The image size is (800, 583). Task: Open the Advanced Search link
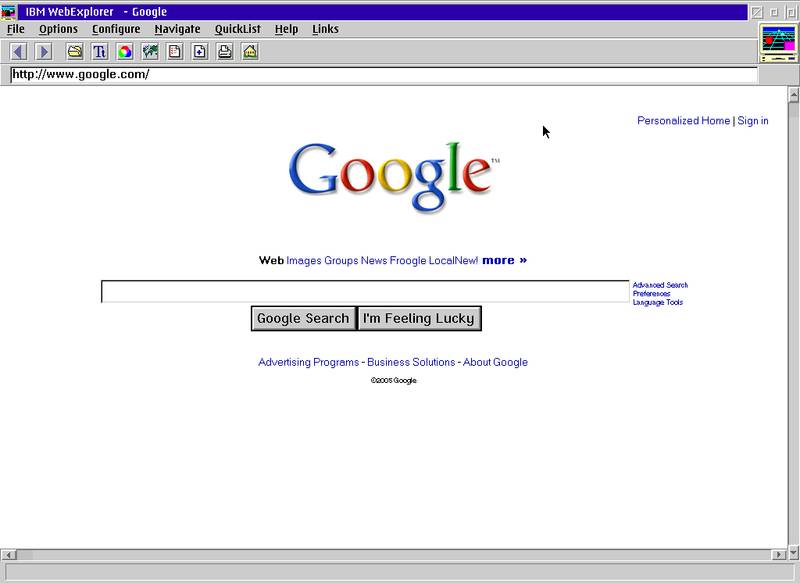pyautogui.click(x=660, y=285)
